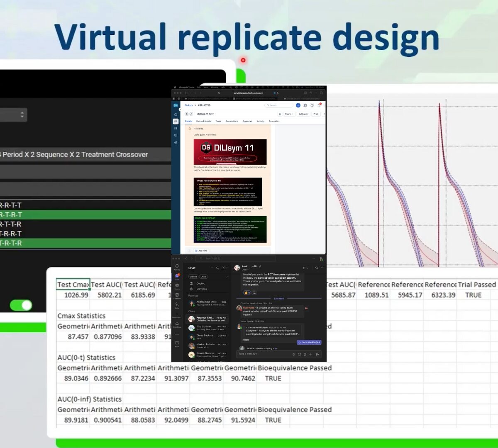Open the Share dropdown on the ticket

289,114
